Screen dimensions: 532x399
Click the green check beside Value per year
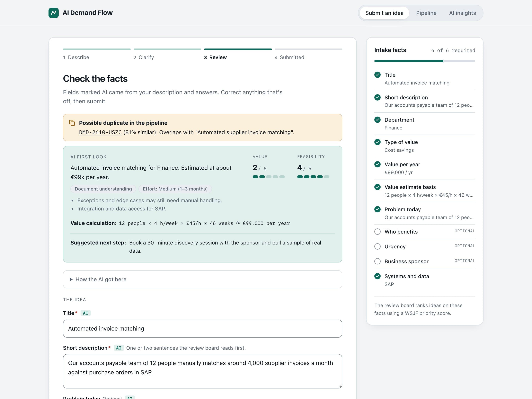(x=377, y=164)
